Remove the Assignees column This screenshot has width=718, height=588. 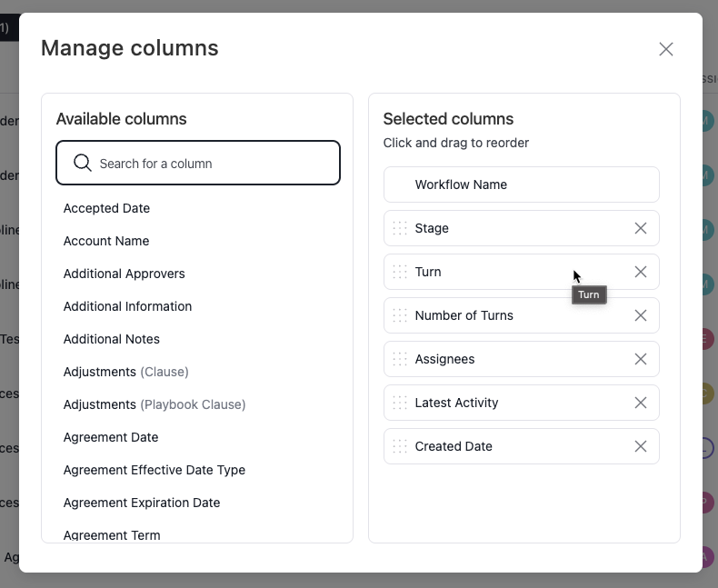tap(641, 359)
